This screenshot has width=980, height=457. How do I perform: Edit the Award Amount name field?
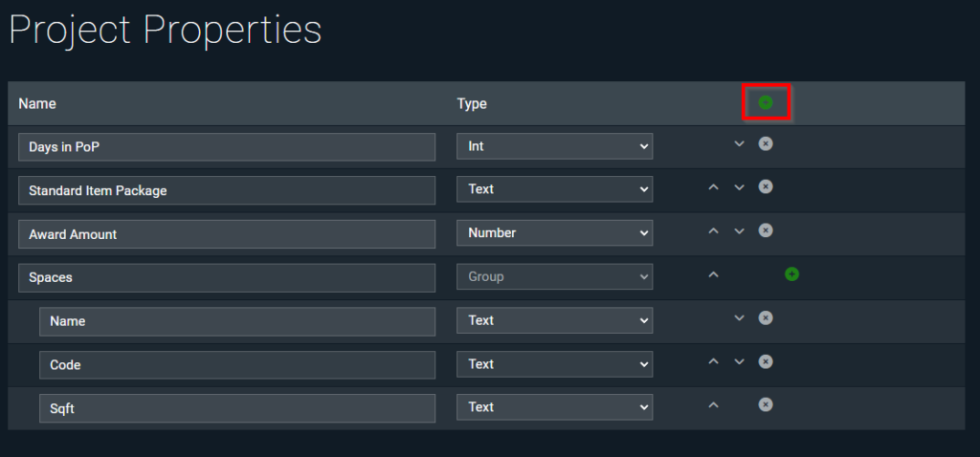[227, 234]
